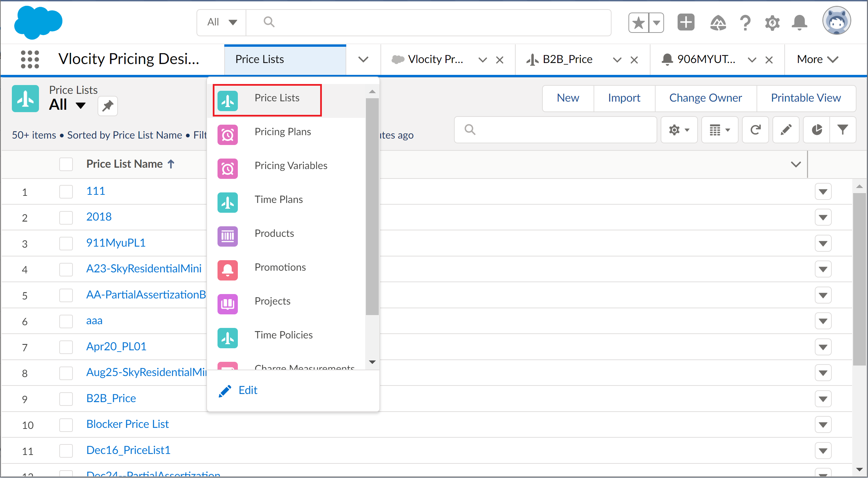Click the Time Plans plane icon
The width and height of the screenshot is (868, 478).
[x=228, y=203]
